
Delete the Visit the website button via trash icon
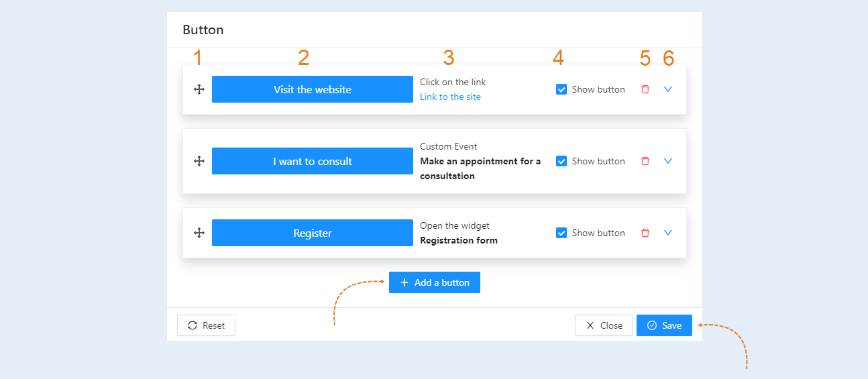point(645,89)
